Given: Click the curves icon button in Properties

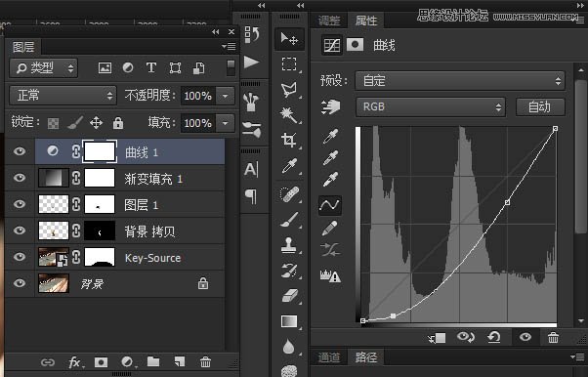Looking at the screenshot, I should coord(332,45).
